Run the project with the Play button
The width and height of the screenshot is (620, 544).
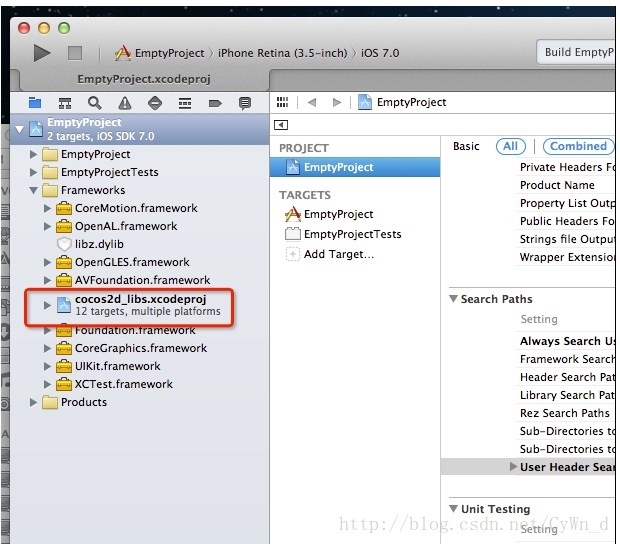(42, 53)
